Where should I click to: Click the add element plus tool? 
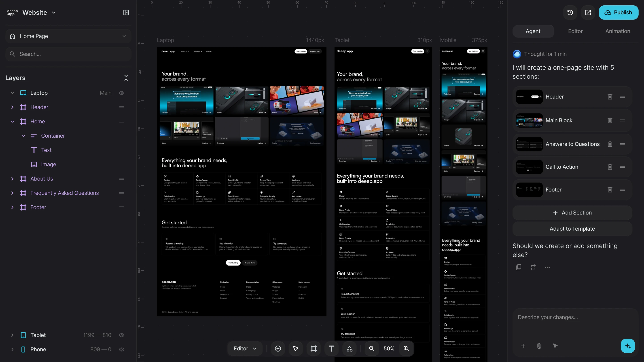(x=278, y=349)
